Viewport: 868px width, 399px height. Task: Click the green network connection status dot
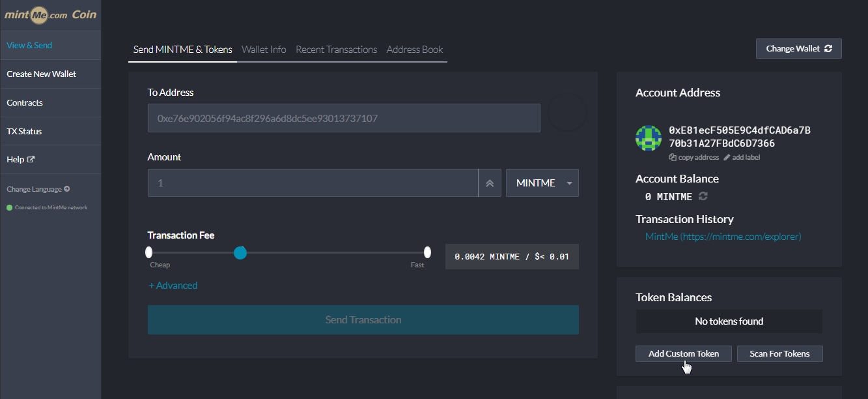pyautogui.click(x=9, y=208)
